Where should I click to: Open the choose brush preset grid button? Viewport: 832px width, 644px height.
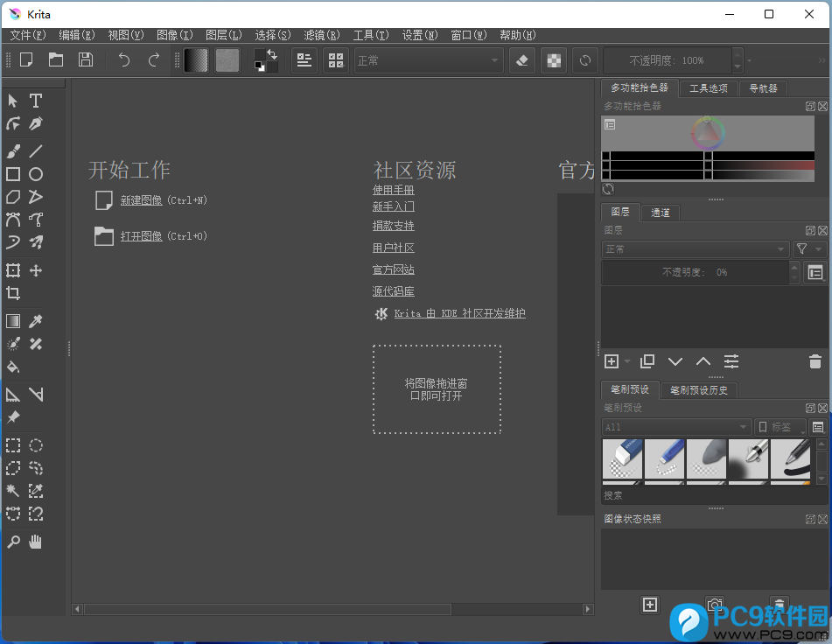pyautogui.click(x=336, y=60)
